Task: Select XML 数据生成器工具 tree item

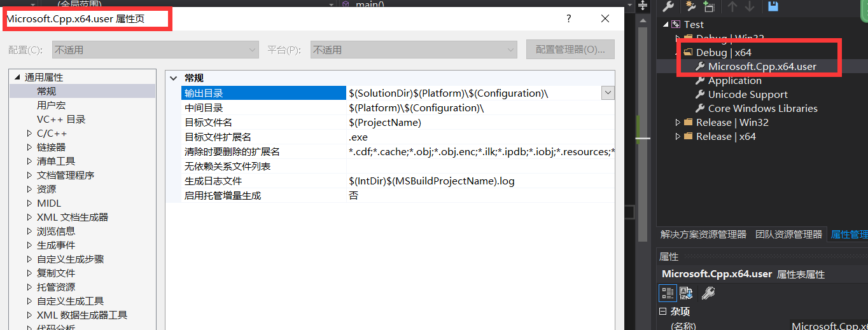Action: (x=82, y=315)
